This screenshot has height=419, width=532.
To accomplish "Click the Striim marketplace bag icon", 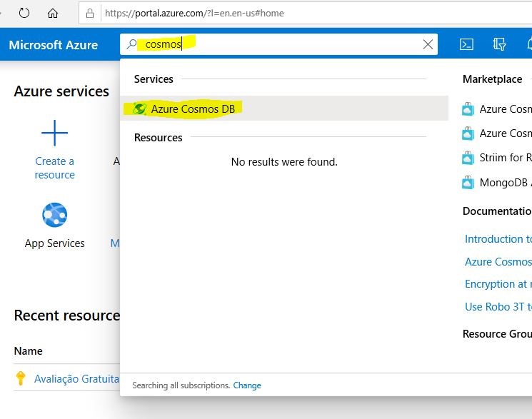I will click(x=468, y=158).
